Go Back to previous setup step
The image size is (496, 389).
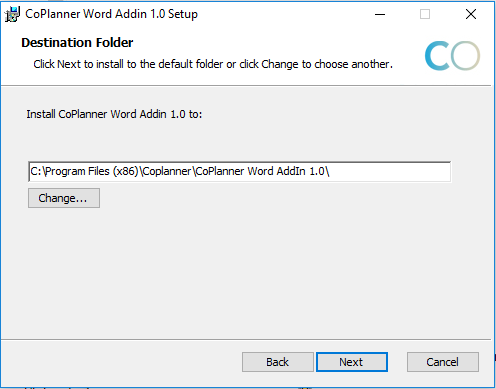[278, 362]
